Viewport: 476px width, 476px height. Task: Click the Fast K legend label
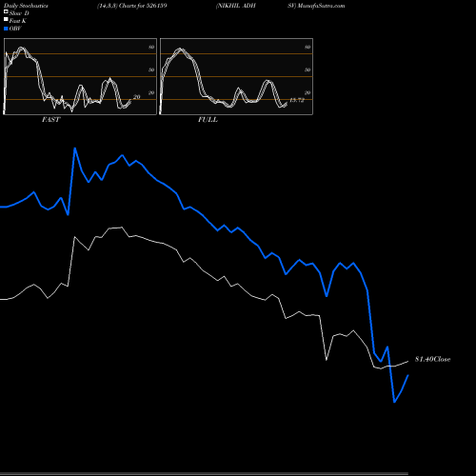[x=18, y=21]
